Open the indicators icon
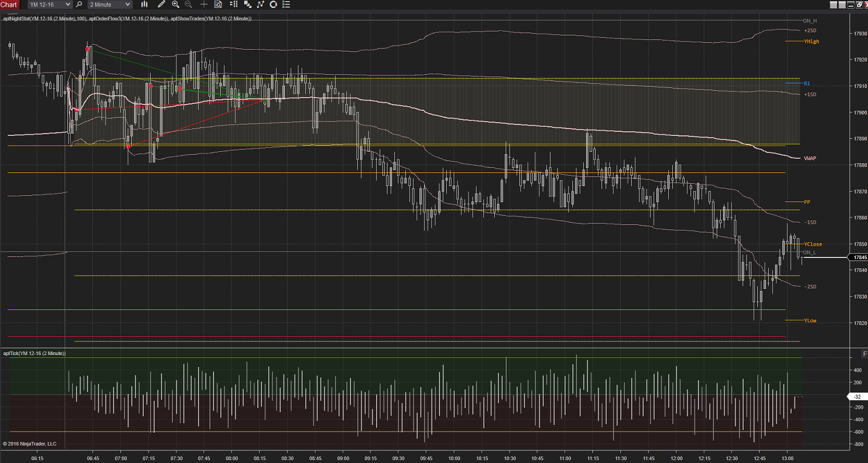The height and width of the screenshot is (463, 868). 260,5
